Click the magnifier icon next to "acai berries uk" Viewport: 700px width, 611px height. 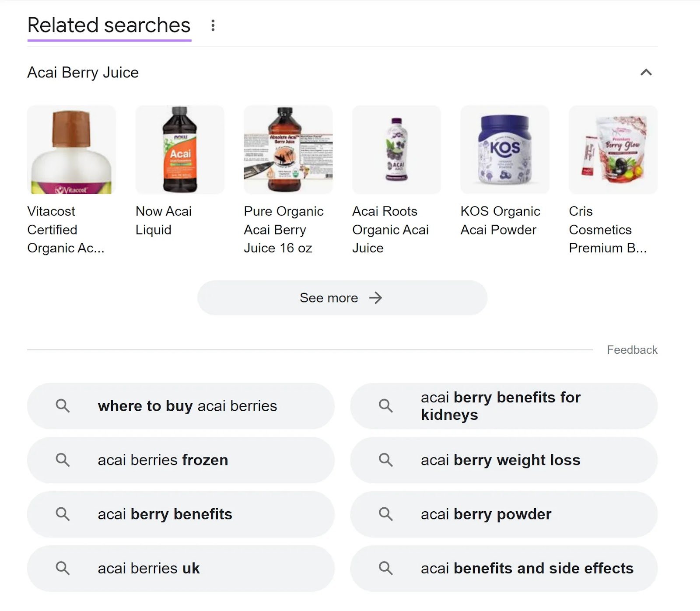[x=64, y=569]
